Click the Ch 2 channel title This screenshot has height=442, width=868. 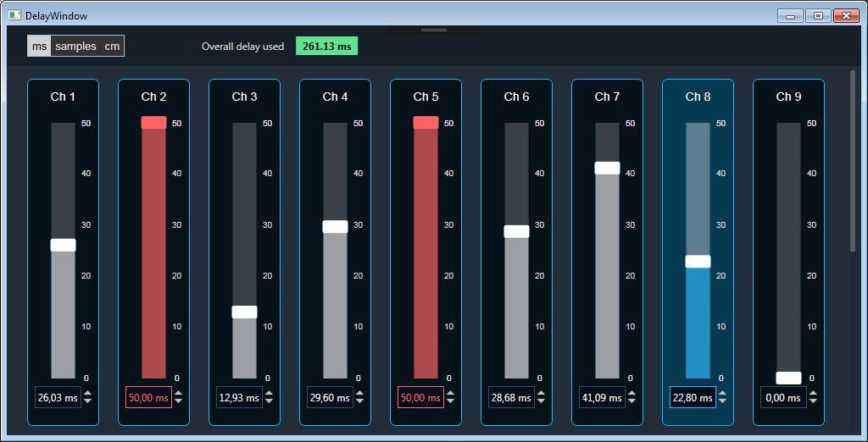(x=154, y=97)
